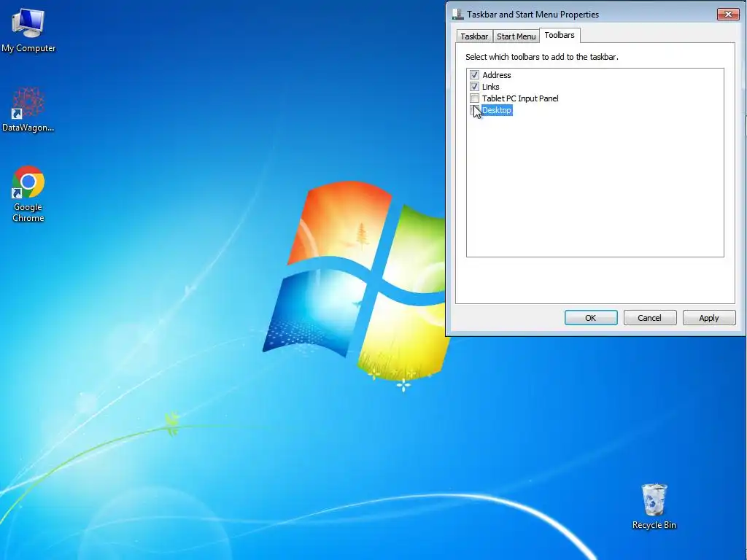Click the Google Chrome label text
Screen dimensions: 747x560
point(28,212)
